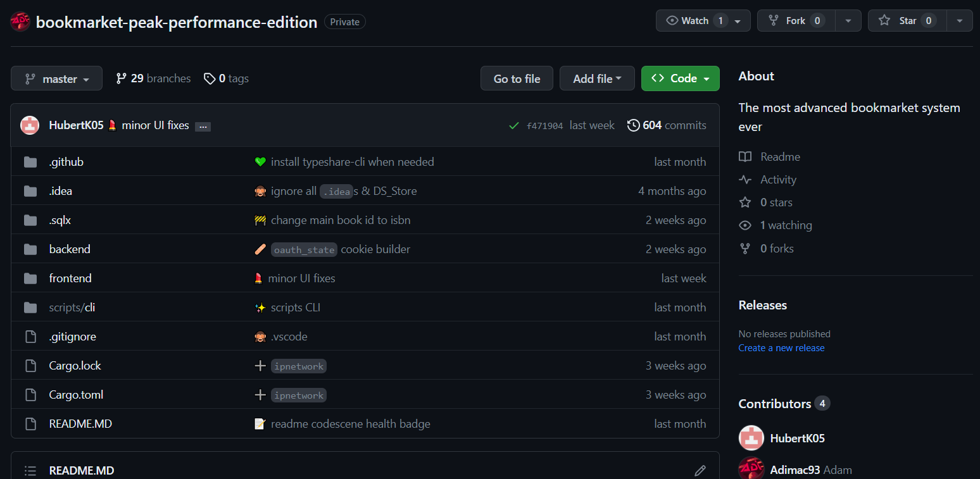Star the repository
980x479 pixels.
tap(907, 21)
